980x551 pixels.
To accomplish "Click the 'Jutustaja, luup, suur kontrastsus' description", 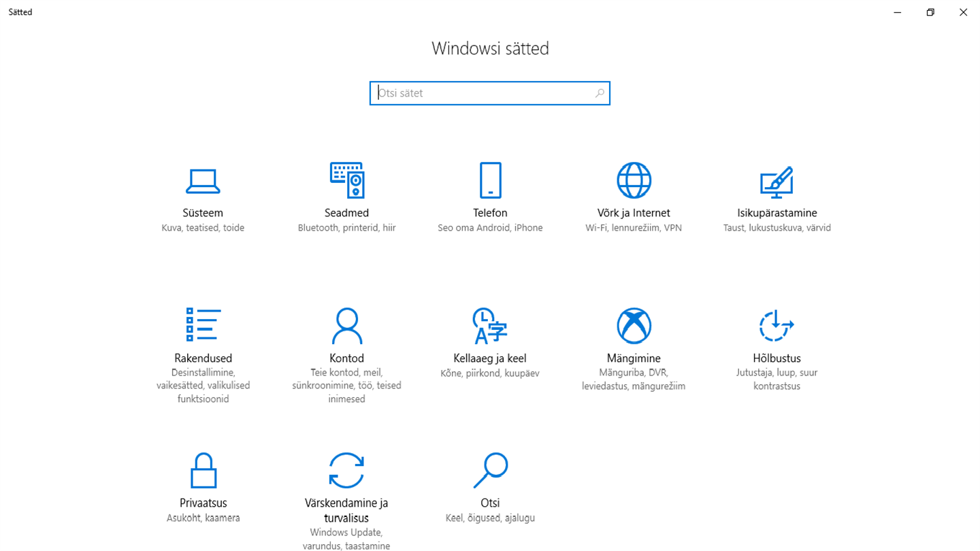I will tap(777, 380).
